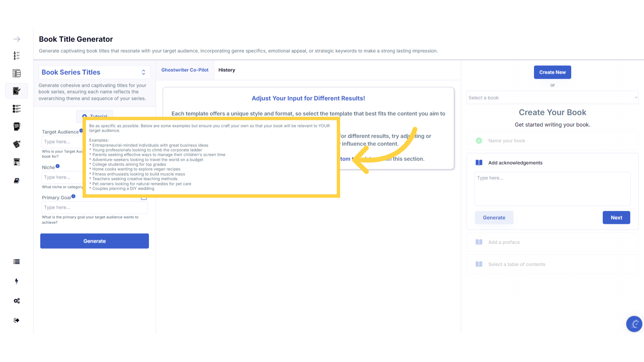644x362 pixels.
Task: Click the closed book sidebar icon
Action: 17,181
